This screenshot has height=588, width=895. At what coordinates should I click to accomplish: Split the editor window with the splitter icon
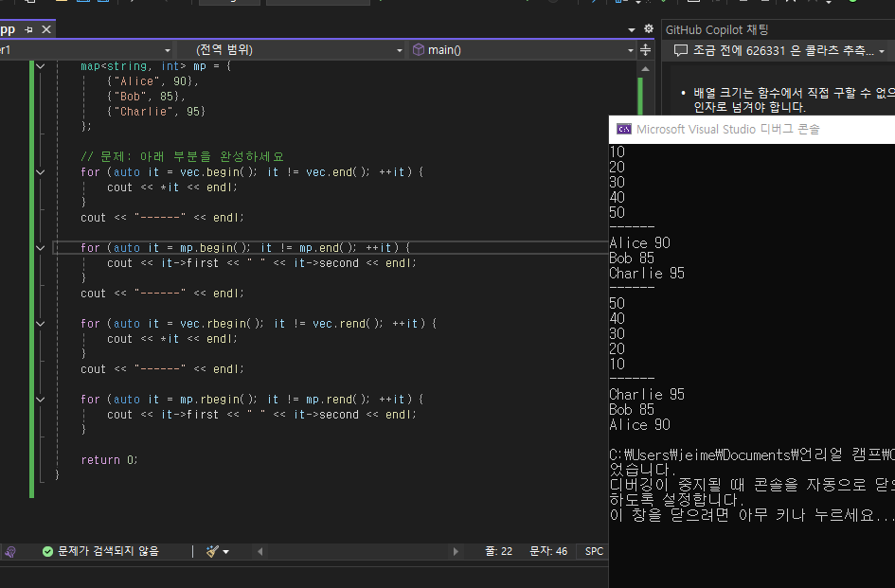point(646,50)
